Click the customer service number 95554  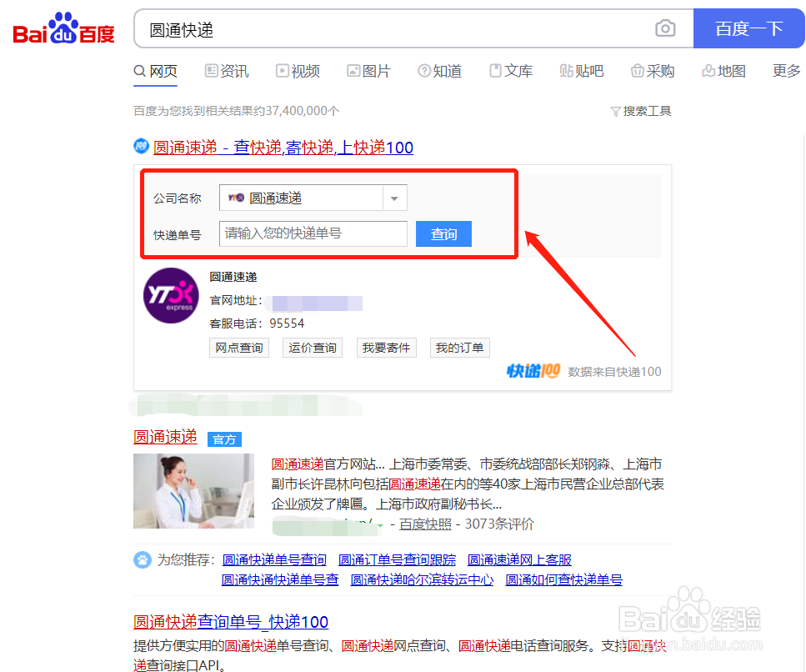click(287, 323)
